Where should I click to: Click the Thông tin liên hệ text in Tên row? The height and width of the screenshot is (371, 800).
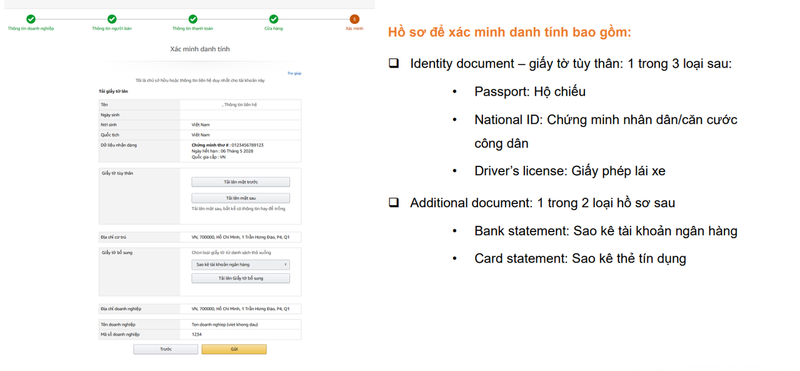[240, 105]
